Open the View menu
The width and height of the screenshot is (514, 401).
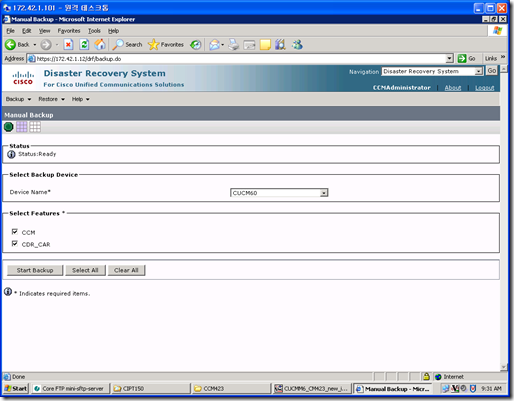coord(44,31)
